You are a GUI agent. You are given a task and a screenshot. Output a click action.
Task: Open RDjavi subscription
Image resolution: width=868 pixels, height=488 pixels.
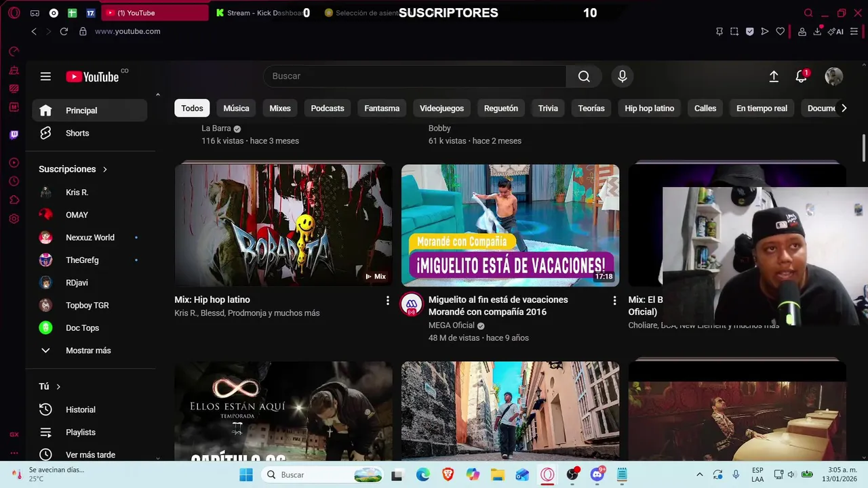[90, 283]
